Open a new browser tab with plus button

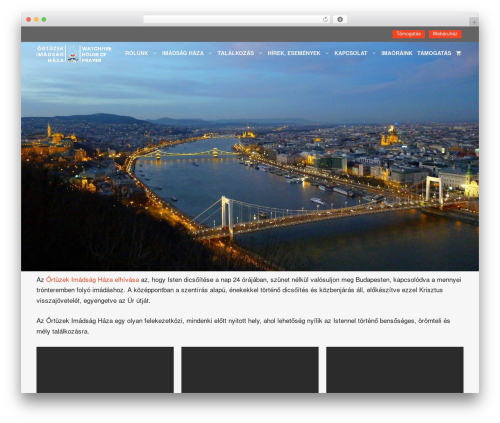pos(474,22)
